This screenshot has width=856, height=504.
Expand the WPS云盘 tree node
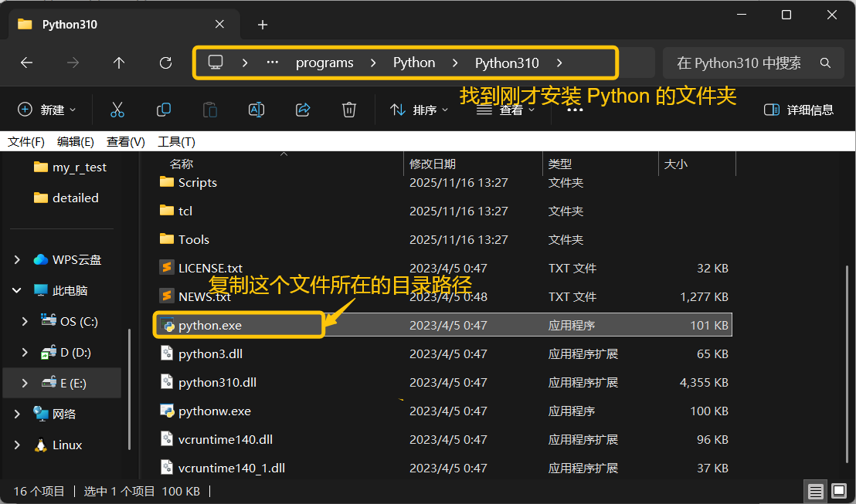click(17, 260)
